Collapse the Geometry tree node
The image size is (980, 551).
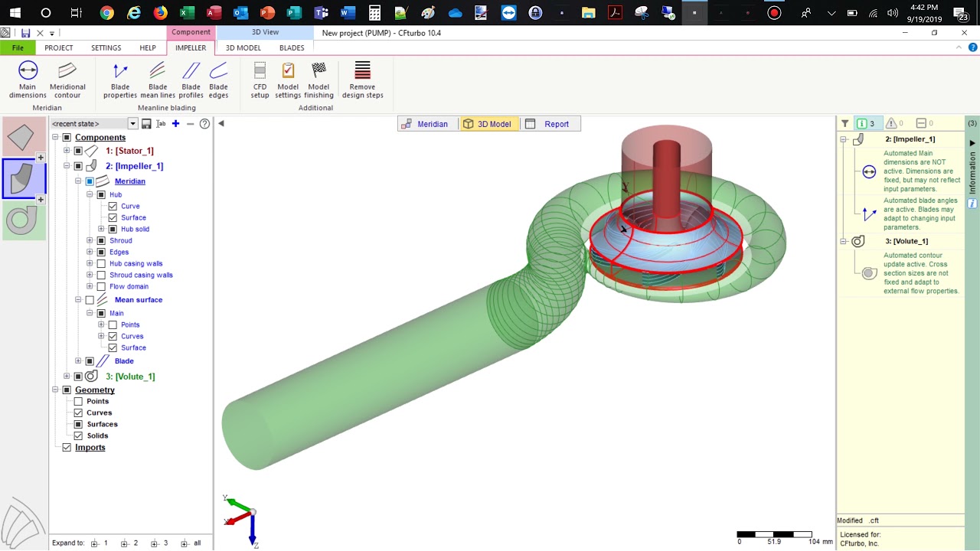[55, 390]
